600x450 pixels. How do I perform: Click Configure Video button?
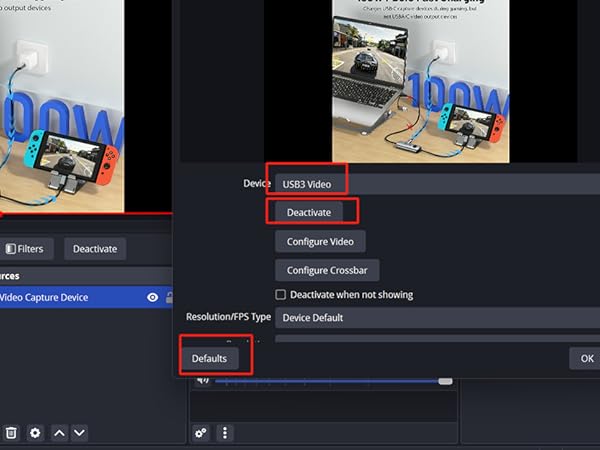coord(320,242)
